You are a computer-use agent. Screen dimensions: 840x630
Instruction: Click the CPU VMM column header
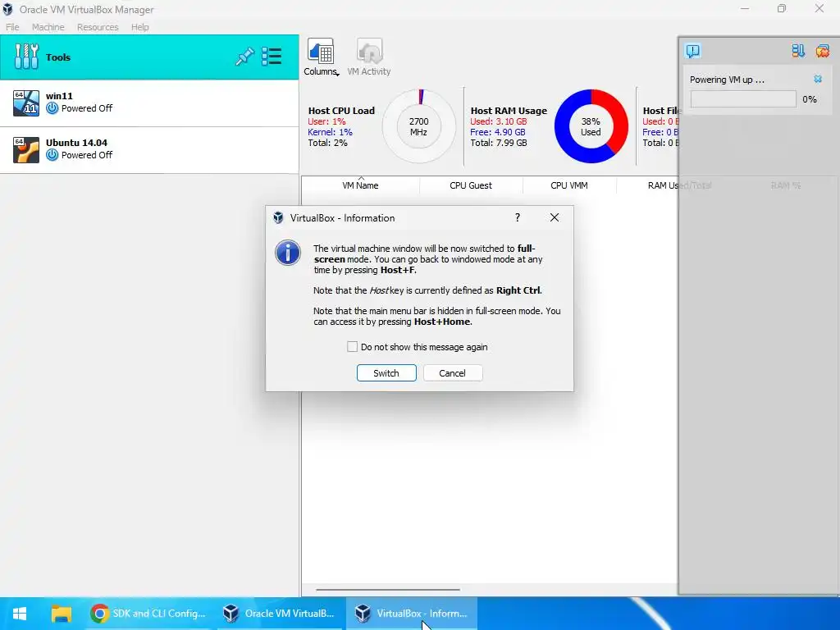(569, 185)
